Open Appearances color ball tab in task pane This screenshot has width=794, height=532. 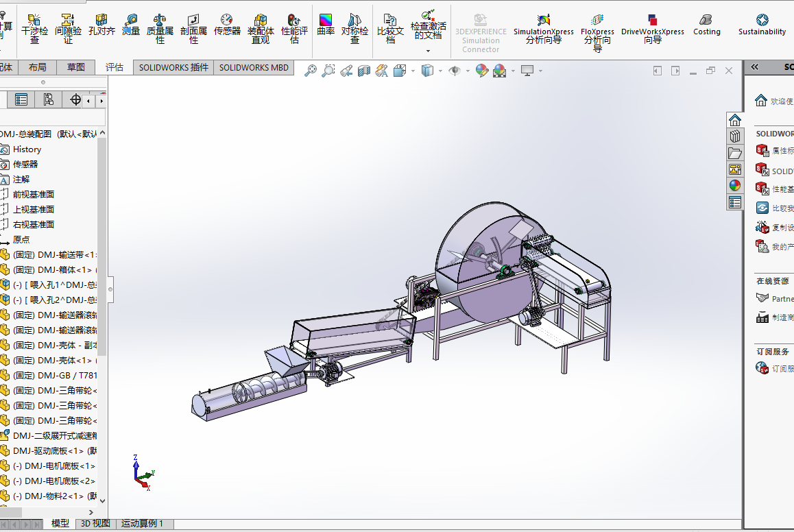coord(735,186)
